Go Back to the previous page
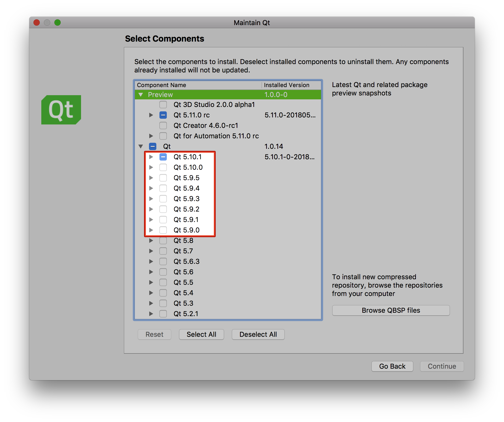This screenshot has width=504, height=422. tap(392, 366)
